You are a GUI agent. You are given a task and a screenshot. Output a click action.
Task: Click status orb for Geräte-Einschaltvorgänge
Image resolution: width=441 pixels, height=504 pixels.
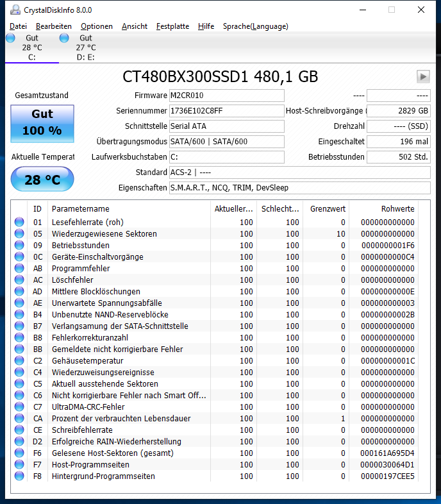pos(19,257)
